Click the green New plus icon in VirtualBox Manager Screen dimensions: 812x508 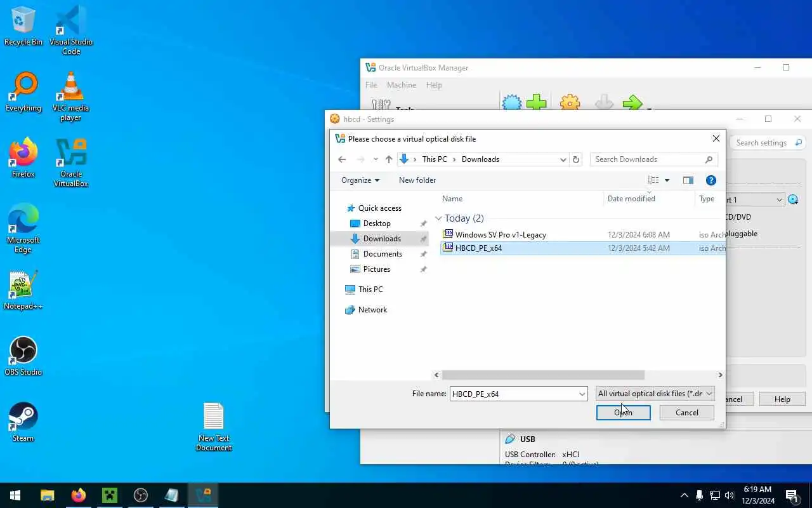coord(537,102)
